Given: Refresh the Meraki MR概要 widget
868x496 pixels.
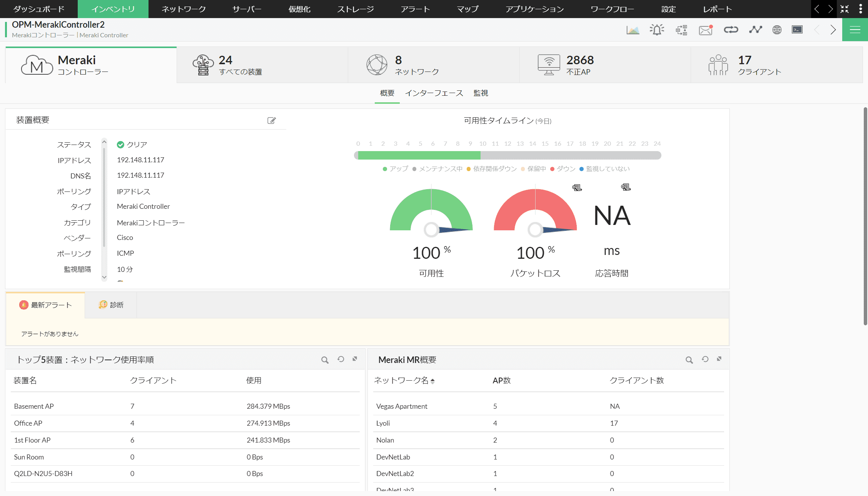Looking at the screenshot, I should point(704,360).
